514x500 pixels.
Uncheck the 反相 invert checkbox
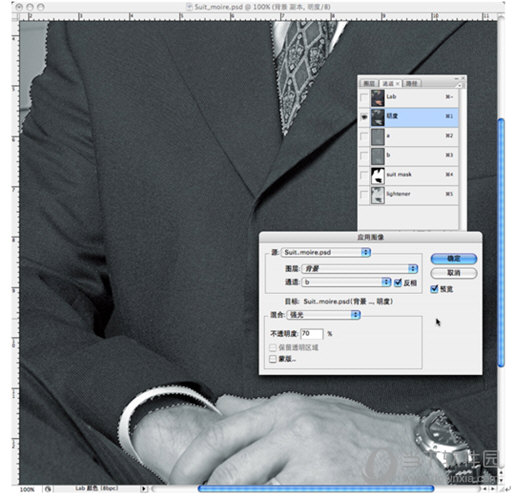(x=398, y=282)
